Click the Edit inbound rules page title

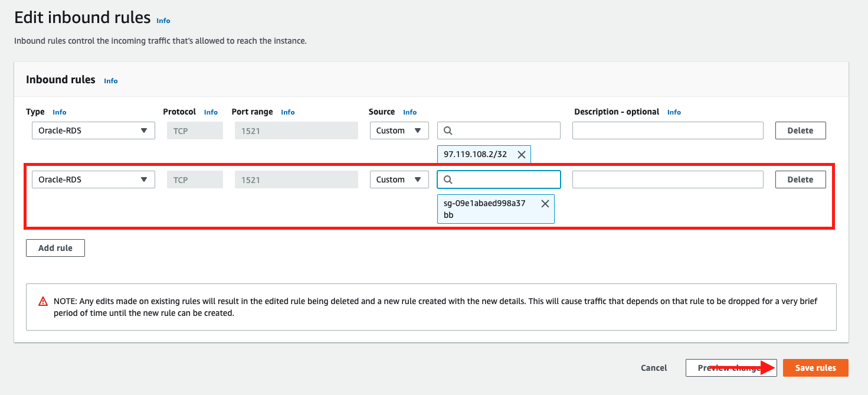83,18
